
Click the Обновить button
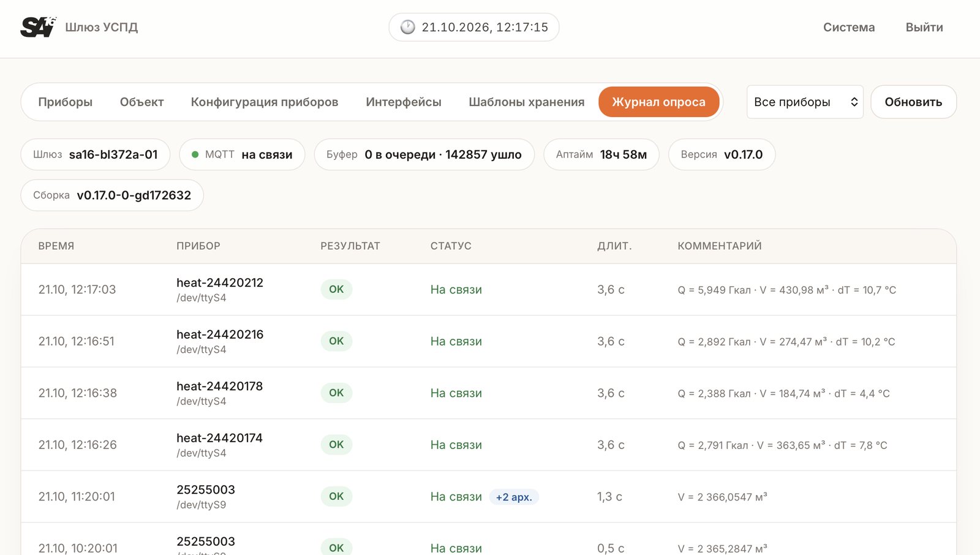(x=913, y=102)
